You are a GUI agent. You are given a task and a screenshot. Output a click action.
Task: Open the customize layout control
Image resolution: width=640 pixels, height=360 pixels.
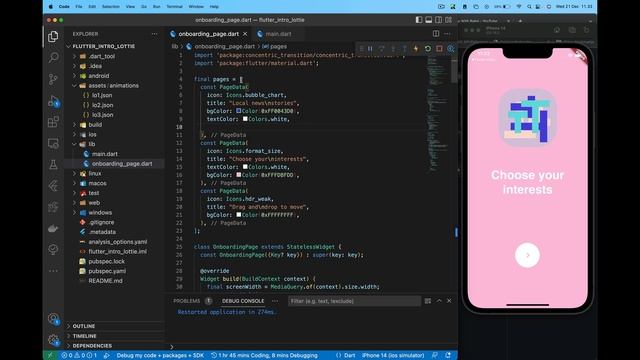[449, 20]
